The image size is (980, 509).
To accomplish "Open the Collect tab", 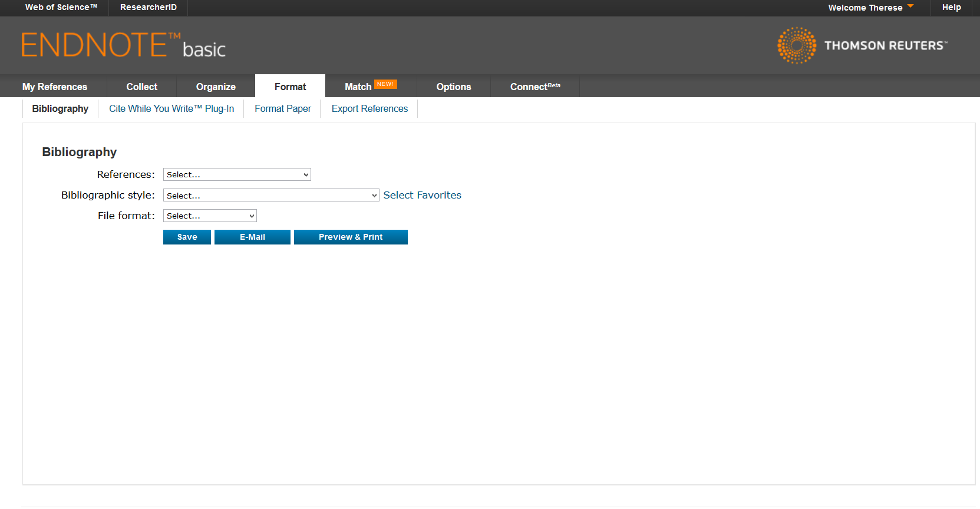I will pyautogui.click(x=142, y=87).
